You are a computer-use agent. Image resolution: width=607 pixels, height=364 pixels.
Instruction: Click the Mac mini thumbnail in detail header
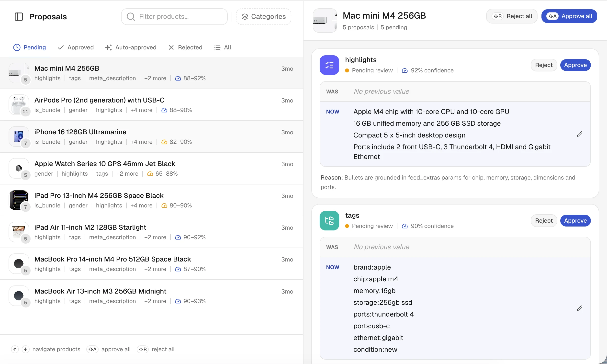325,21
